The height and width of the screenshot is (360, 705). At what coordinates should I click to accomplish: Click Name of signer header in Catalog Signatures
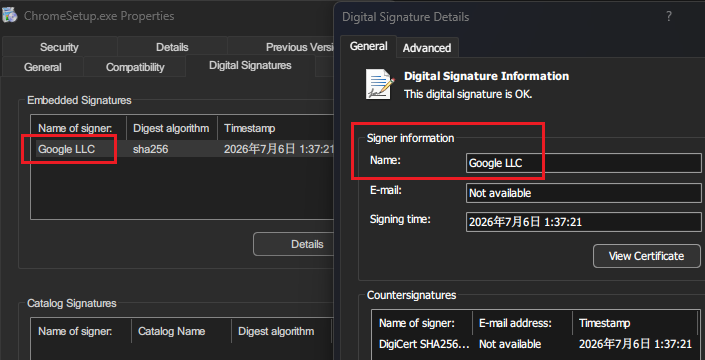point(81,332)
